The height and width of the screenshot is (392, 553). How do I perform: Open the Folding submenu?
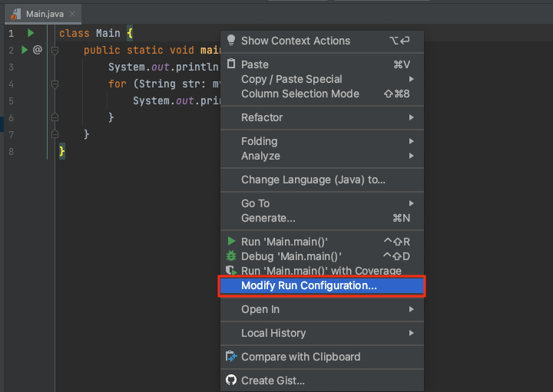[322, 141]
